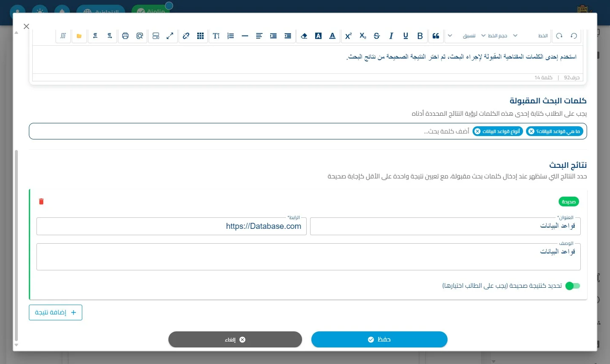This screenshot has width=610, height=364.
Task: Set text direction to right-to-left
Action: tap(95, 36)
